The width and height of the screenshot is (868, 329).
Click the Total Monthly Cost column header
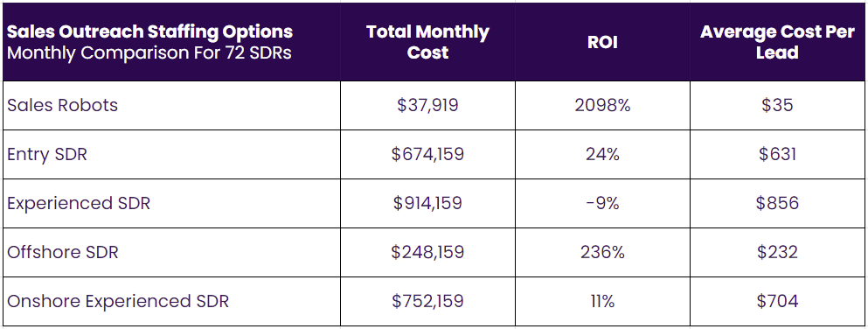pos(427,42)
